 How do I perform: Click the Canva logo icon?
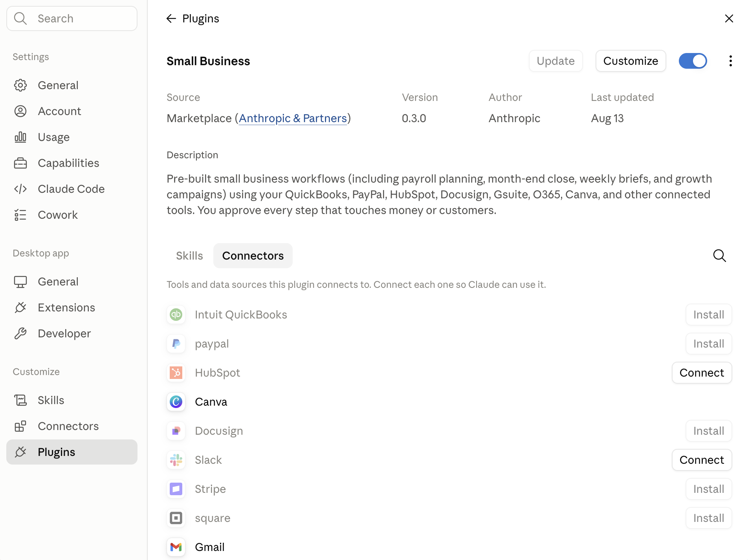[176, 402]
